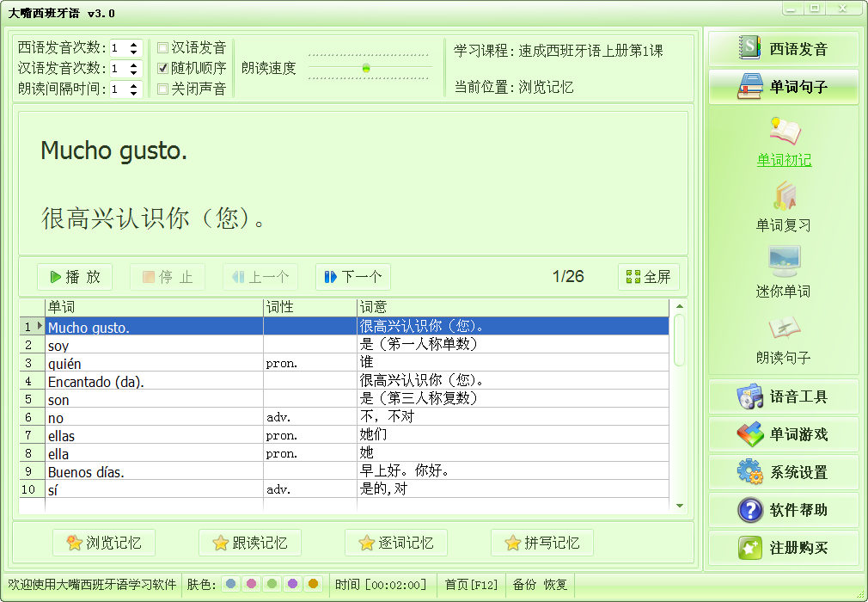
Task: Select the row for ellas
Action: click(x=344, y=435)
